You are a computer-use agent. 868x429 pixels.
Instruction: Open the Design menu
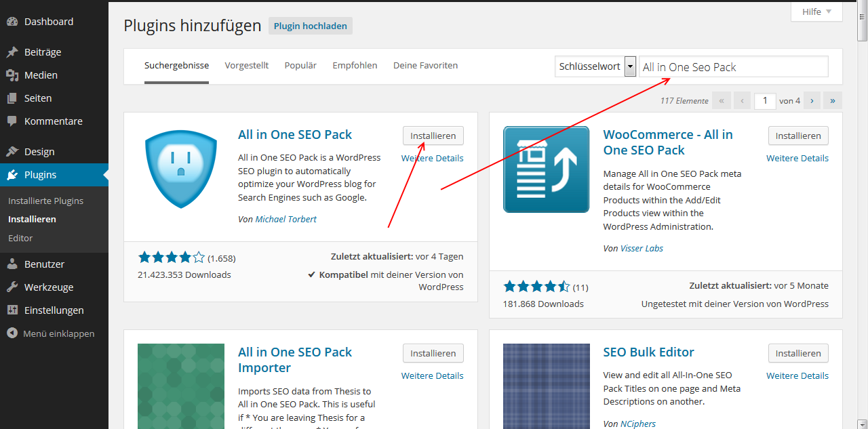tap(54, 152)
